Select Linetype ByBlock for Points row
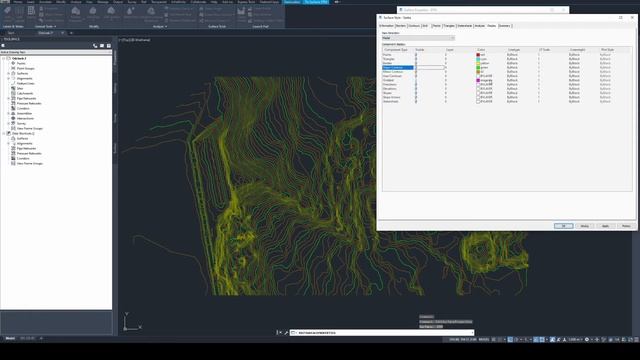 (512, 55)
